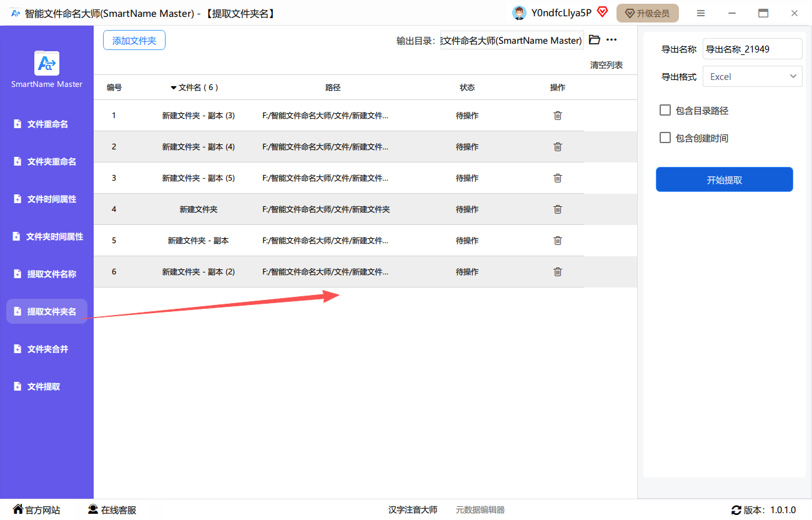Click the user avatar icon
This screenshot has width=812, height=520.
click(x=518, y=13)
